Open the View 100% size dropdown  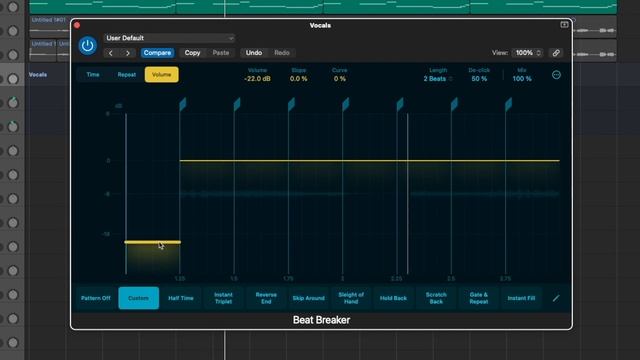click(x=527, y=53)
